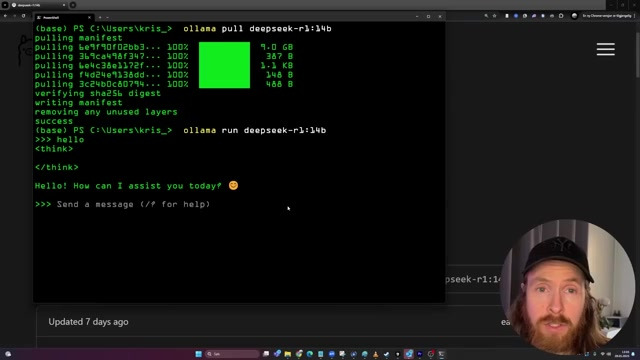Open Microsoft Edge from the taskbar
The image size is (640, 360).
pos(310,354)
